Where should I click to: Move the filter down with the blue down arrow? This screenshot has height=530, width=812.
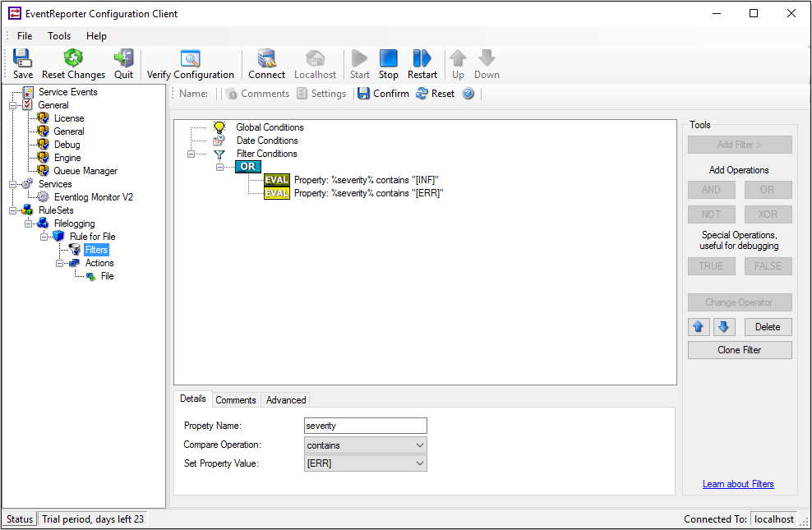pos(724,327)
